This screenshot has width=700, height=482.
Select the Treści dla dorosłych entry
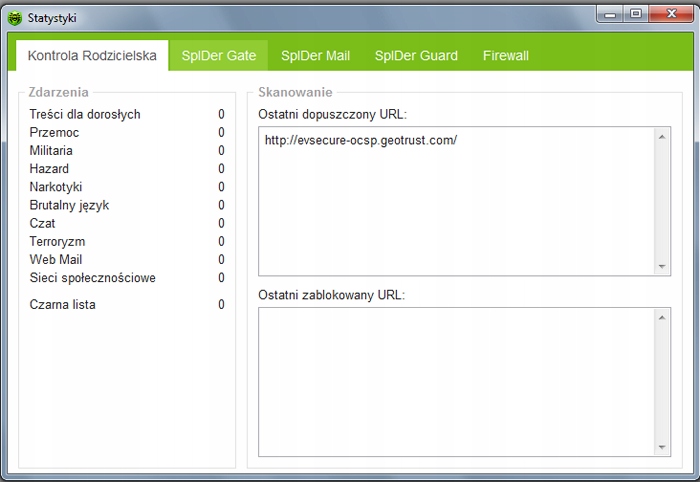85,115
